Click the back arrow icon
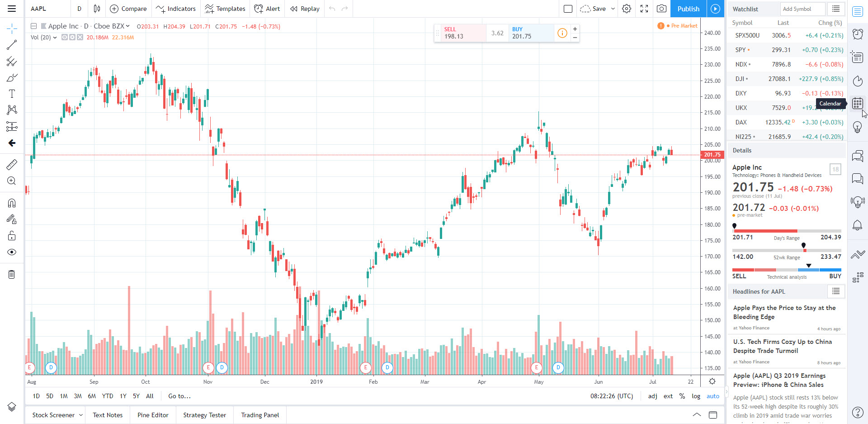This screenshot has height=424, width=868. [12, 143]
